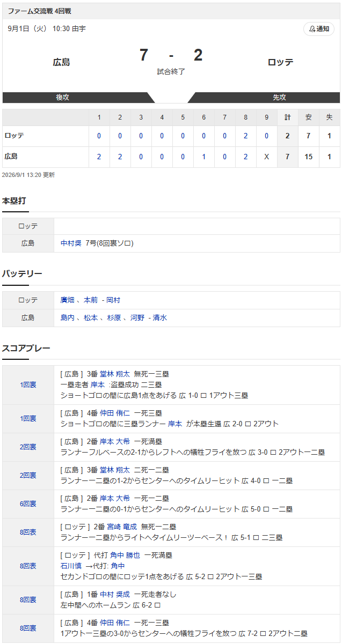Open pitcher 松本 in Hiroshima battery
Image resolution: width=342 pixels, height=644 pixels.
[x=91, y=318]
